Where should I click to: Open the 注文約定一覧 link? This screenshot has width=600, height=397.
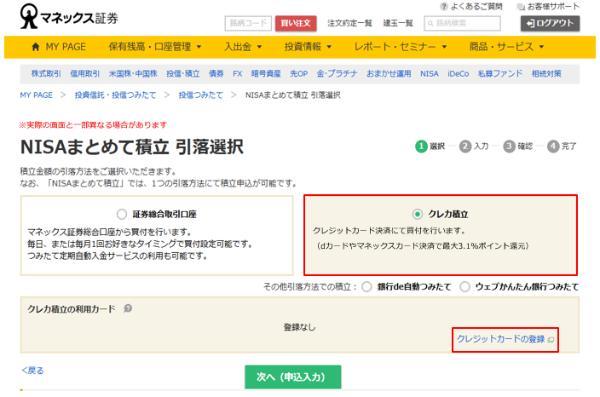pos(350,23)
